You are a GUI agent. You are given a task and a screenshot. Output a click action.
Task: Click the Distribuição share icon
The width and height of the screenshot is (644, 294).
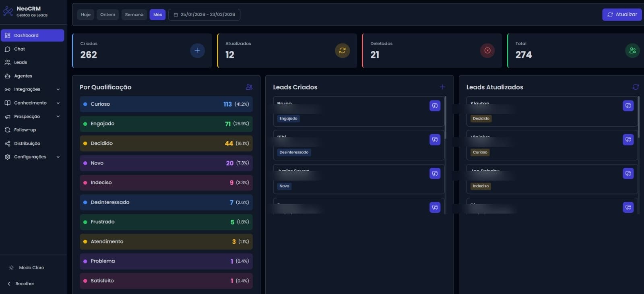coord(7,144)
